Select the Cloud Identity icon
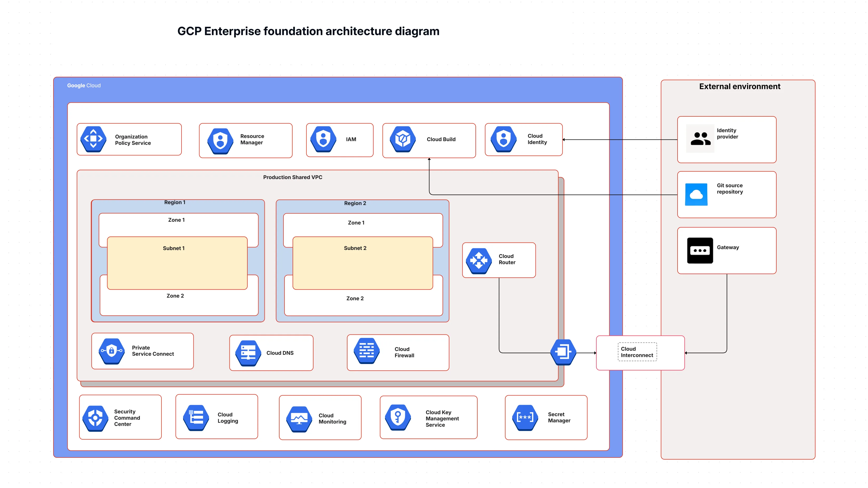Image resolution: width=868 pixels, height=488 pixels. click(x=503, y=139)
